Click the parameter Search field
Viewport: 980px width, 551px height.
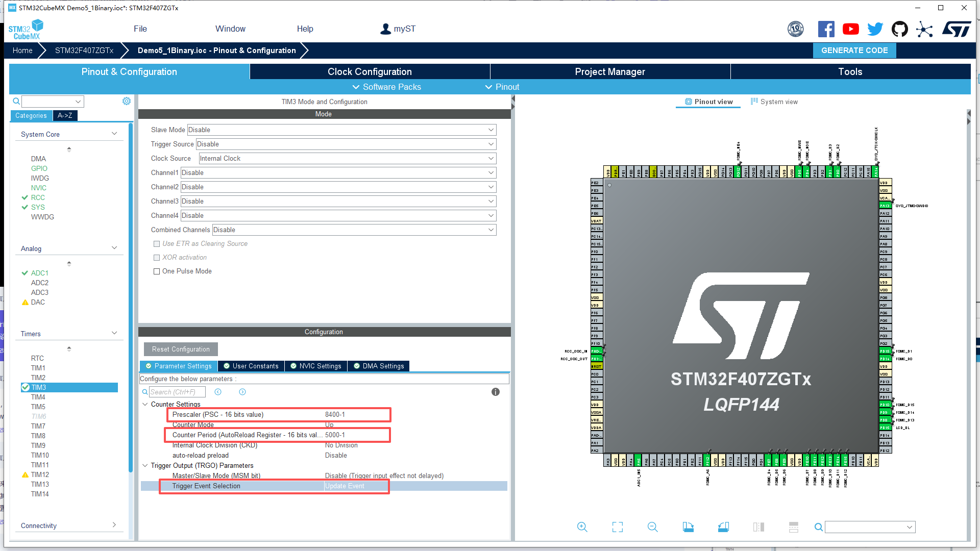(177, 392)
